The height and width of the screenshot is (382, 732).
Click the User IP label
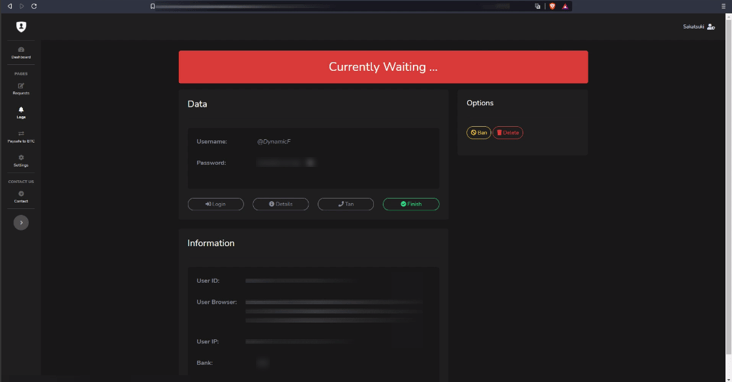208,341
